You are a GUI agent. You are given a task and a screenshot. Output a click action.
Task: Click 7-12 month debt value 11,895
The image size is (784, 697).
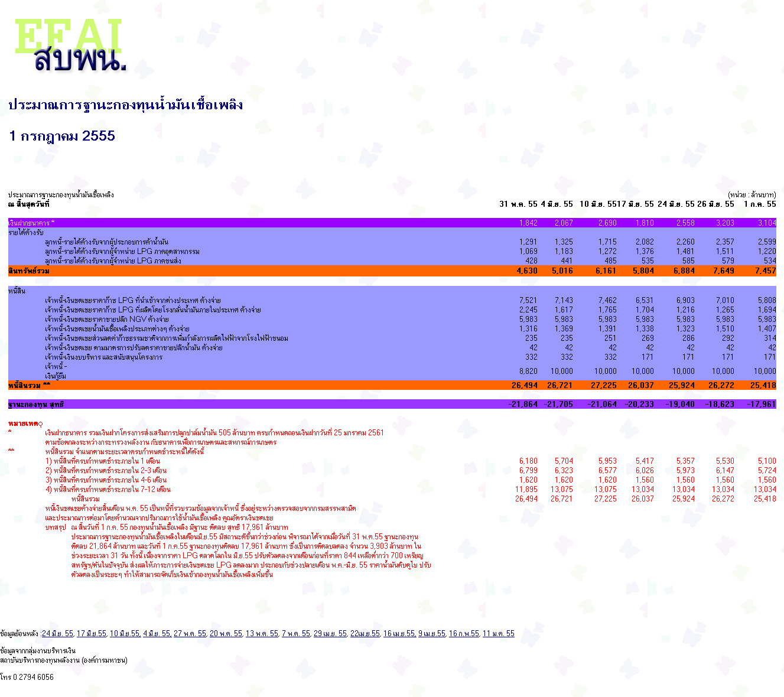(x=526, y=490)
